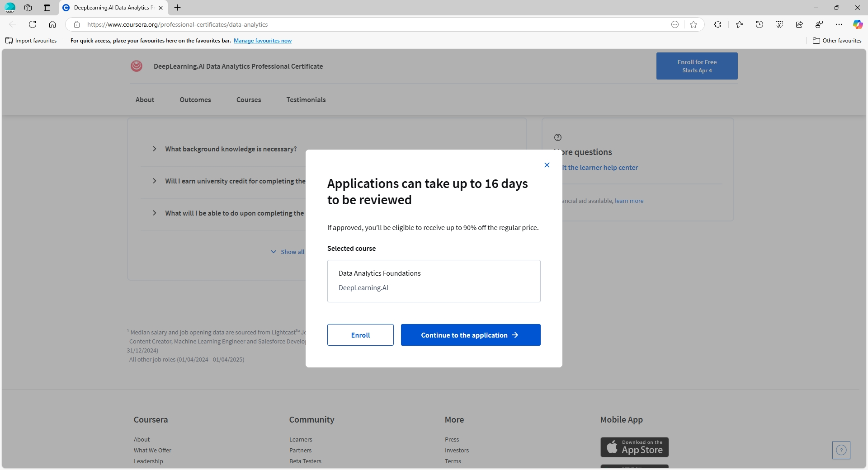868x470 pixels.
Task: Dismiss the applications review dialog
Action: click(x=547, y=165)
